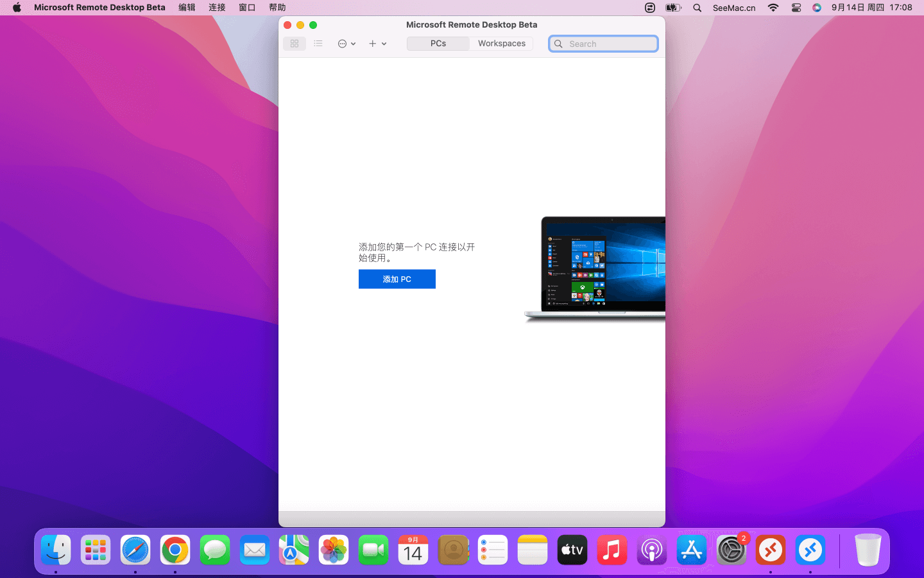Open Contacts from the Dock
The image size is (924, 578).
[453, 550]
